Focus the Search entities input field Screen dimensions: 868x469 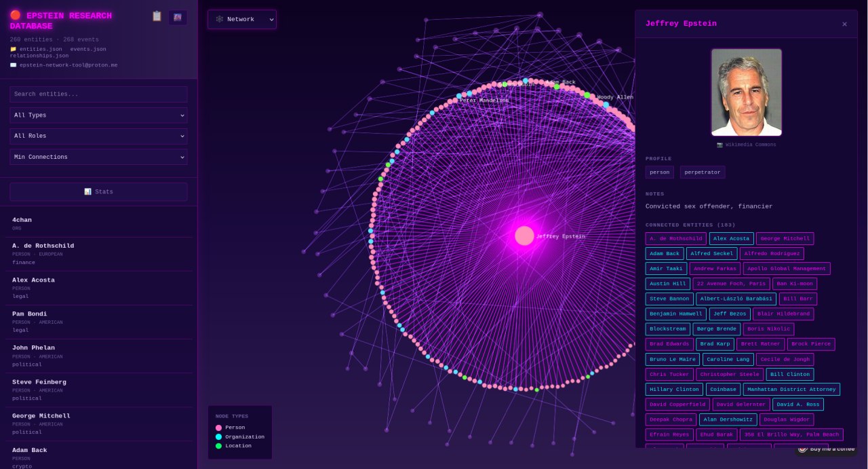point(98,94)
